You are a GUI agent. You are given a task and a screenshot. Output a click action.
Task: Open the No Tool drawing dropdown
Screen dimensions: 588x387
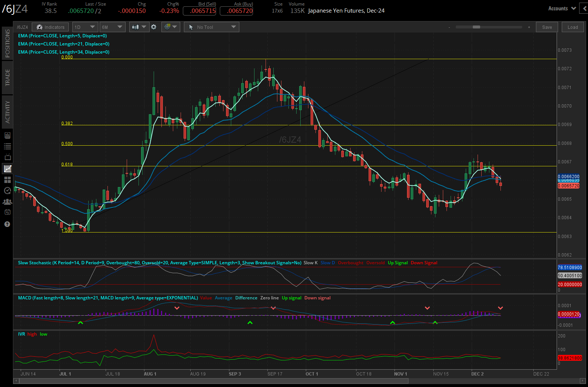tap(212, 27)
